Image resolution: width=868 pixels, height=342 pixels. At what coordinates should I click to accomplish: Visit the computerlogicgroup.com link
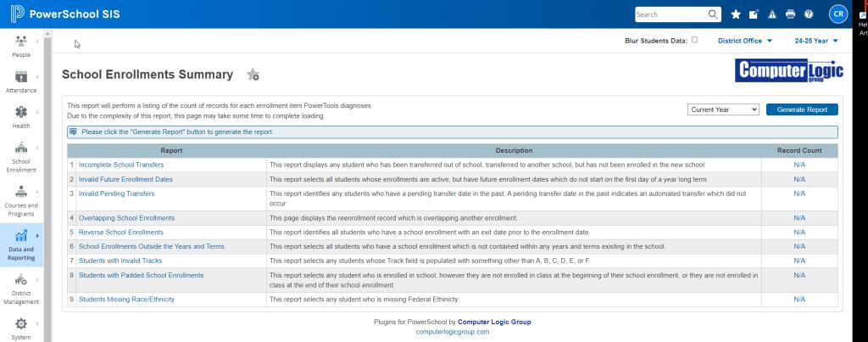coord(453,332)
